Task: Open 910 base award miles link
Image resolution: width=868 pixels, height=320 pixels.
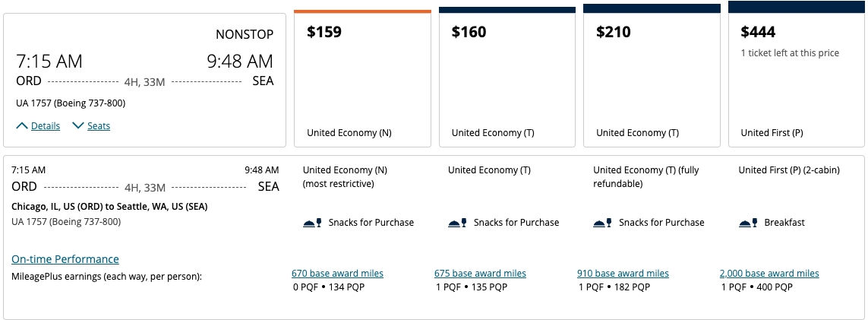Action: [x=623, y=274]
